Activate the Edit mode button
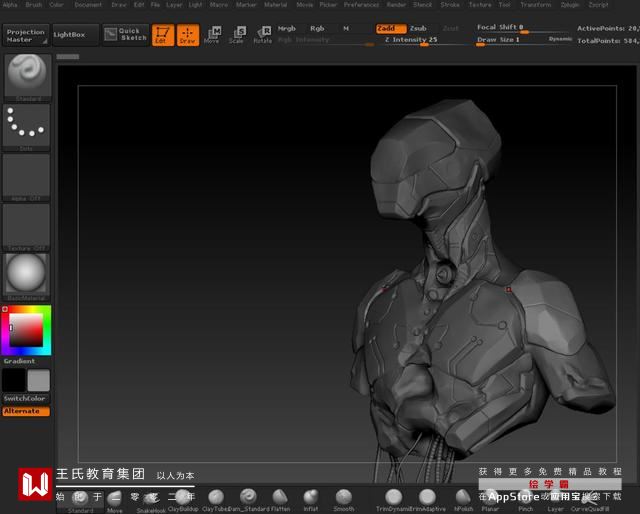Screen dimensions: 640x514 (162, 35)
